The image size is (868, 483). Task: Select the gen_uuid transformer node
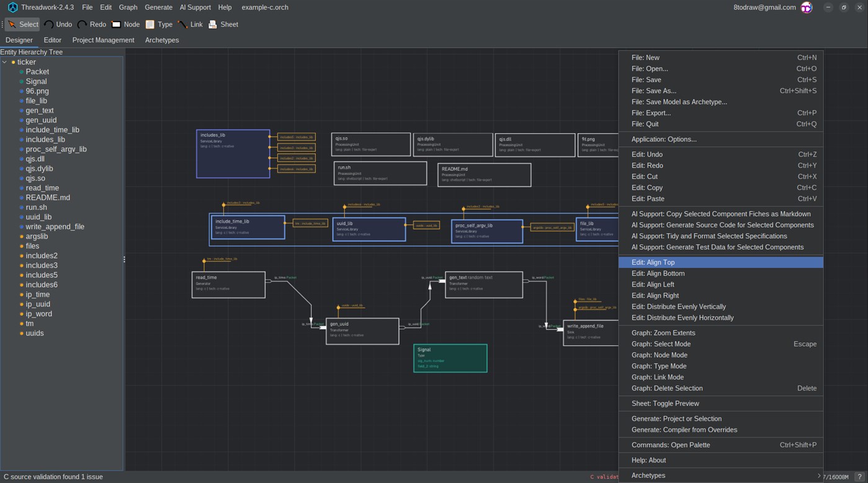[x=362, y=331]
